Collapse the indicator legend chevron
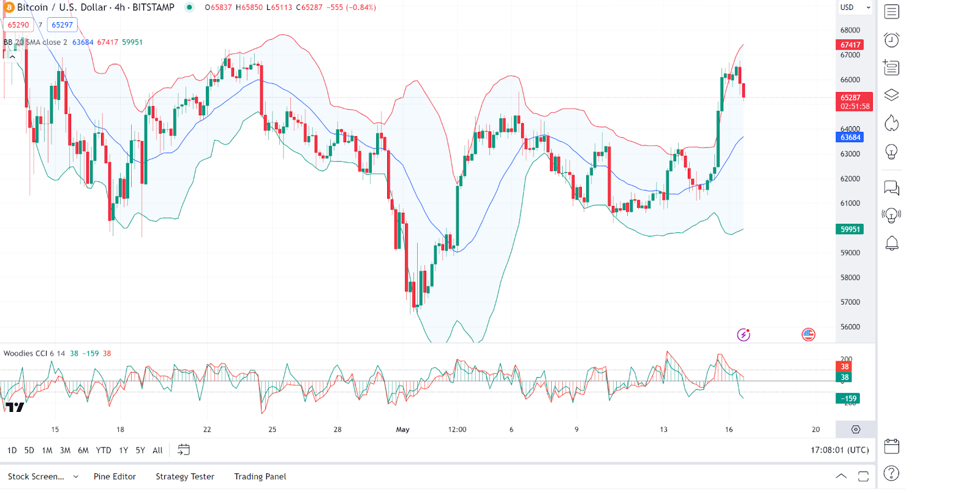 click(x=12, y=56)
